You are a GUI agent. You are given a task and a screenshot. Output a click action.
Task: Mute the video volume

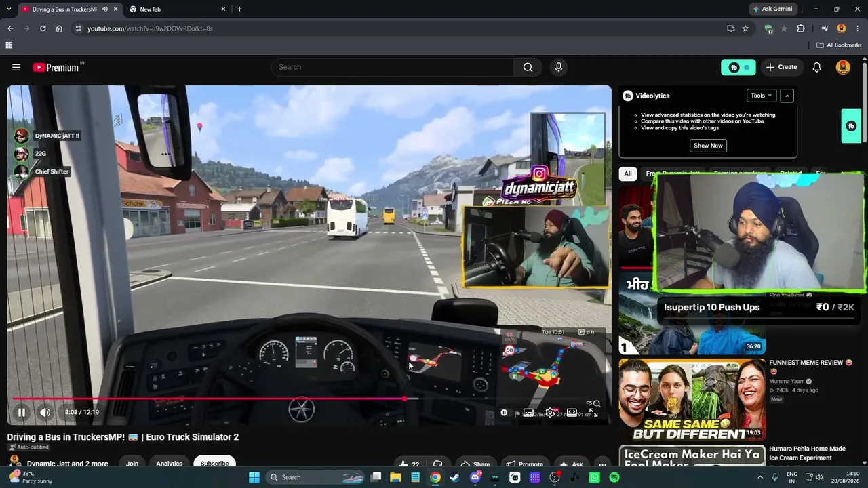[x=45, y=412]
